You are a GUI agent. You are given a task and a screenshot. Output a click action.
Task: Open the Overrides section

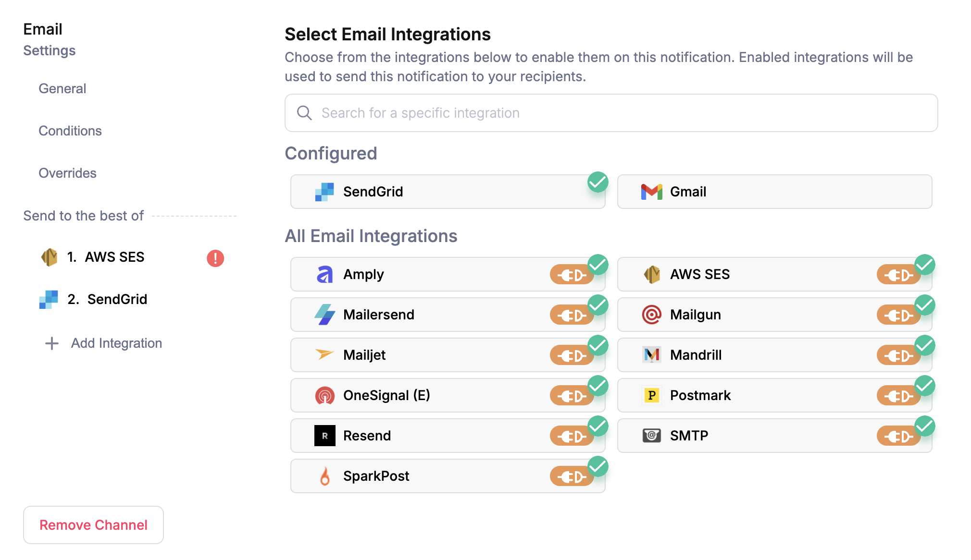tap(67, 173)
